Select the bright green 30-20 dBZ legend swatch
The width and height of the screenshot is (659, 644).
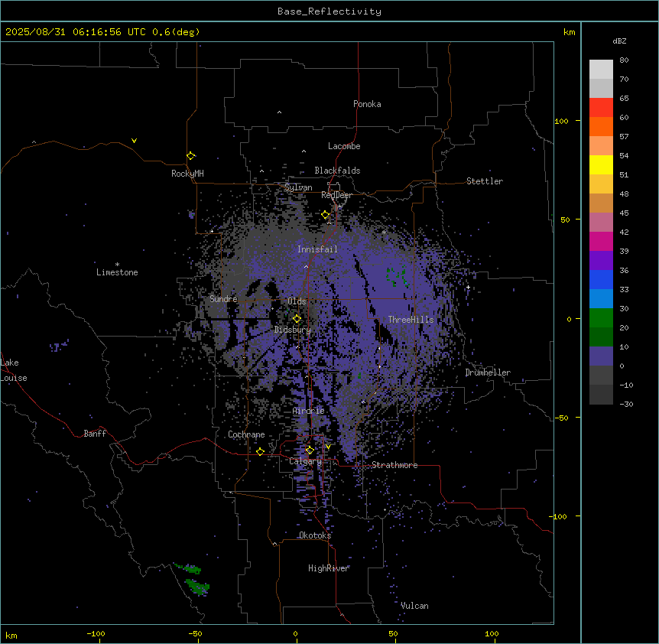coord(601,318)
